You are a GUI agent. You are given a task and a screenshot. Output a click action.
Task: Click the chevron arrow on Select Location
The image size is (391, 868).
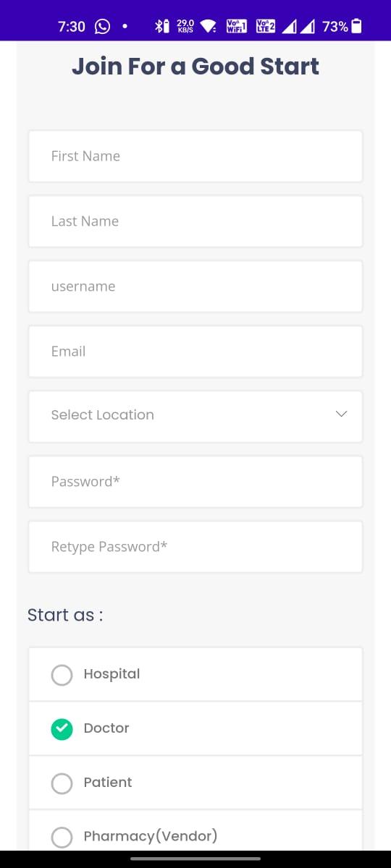[342, 414]
